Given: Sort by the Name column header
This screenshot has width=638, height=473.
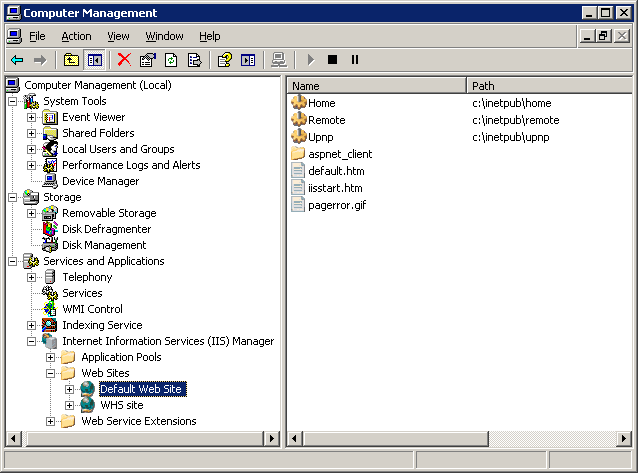Looking at the screenshot, I should [x=377, y=86].
